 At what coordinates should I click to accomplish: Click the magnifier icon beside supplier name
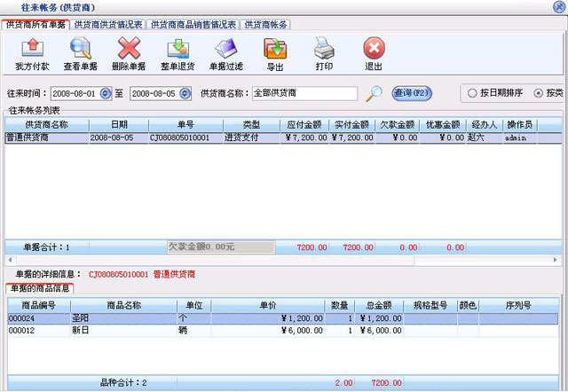375,93
